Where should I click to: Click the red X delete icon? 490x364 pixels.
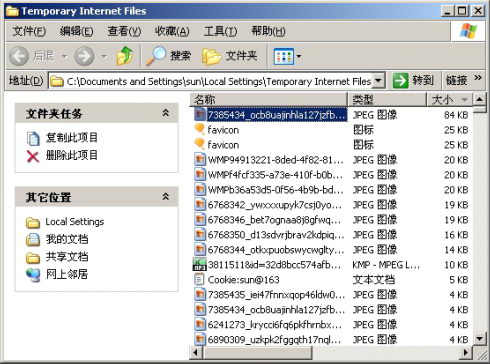(33, 156)
